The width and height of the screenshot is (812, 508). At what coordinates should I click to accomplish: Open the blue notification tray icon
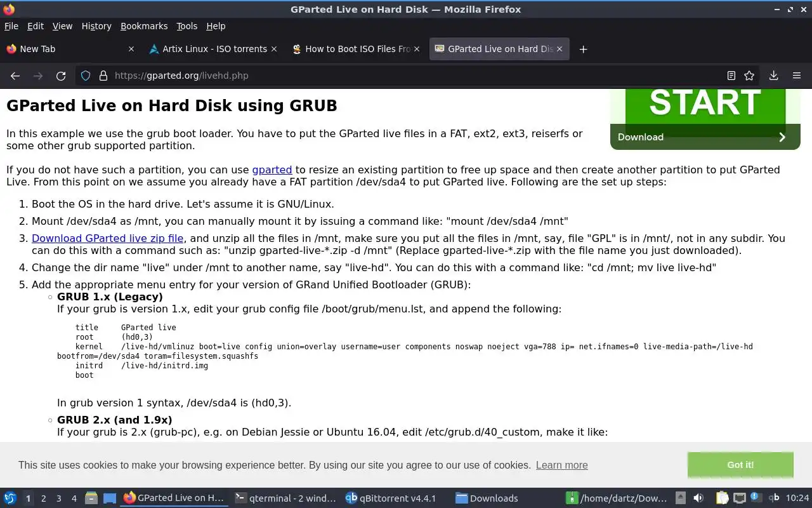756,497
